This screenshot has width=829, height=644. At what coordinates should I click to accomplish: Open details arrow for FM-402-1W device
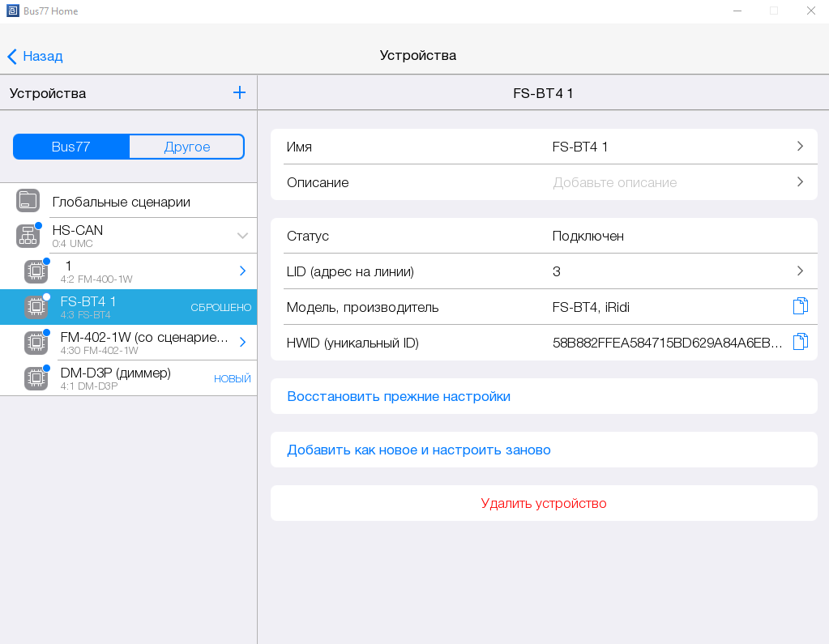(242, 343)
